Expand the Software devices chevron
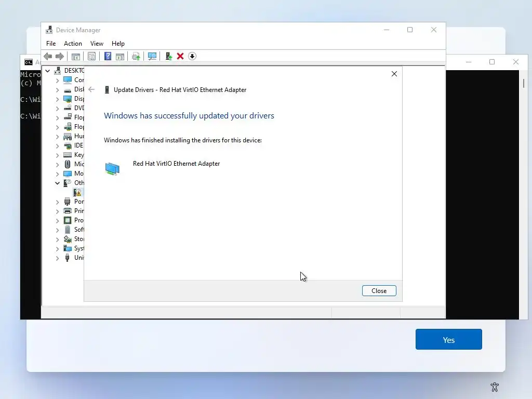532x399 pixels. click(x=57, y=230)
